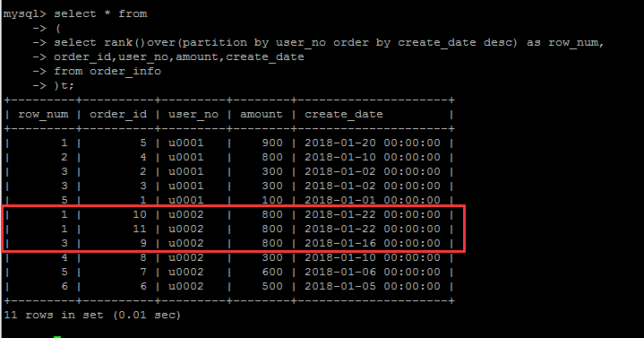Click the amount column header
Viewport: 644px width, 338px height.
pos(262,115)
